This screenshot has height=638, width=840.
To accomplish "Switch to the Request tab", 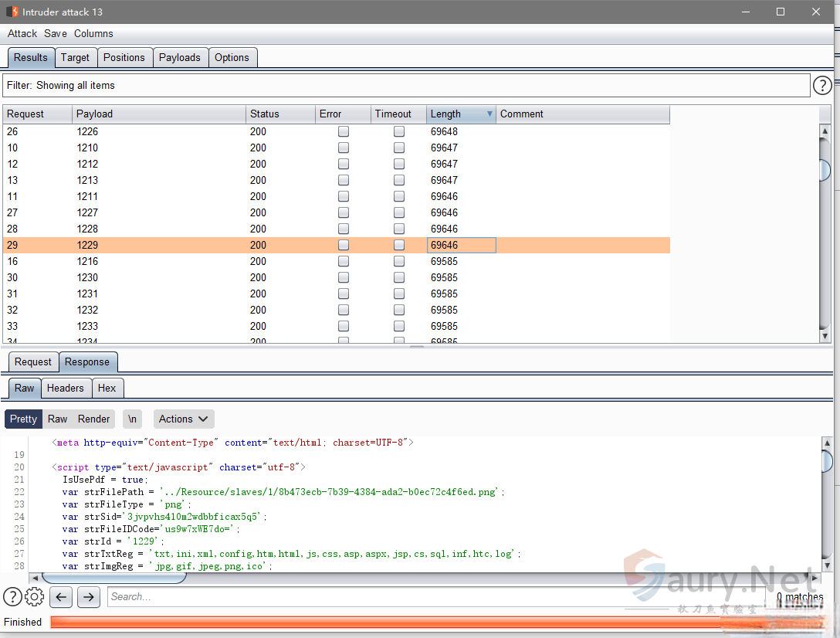I will pos(33,361).
